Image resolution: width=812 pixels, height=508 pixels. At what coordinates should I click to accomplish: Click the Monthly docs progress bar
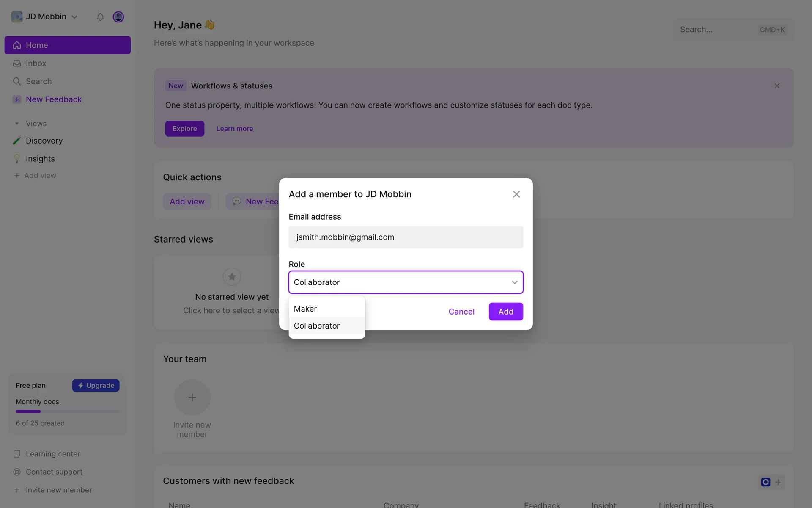pyautogui.click(x=67, y=411)
